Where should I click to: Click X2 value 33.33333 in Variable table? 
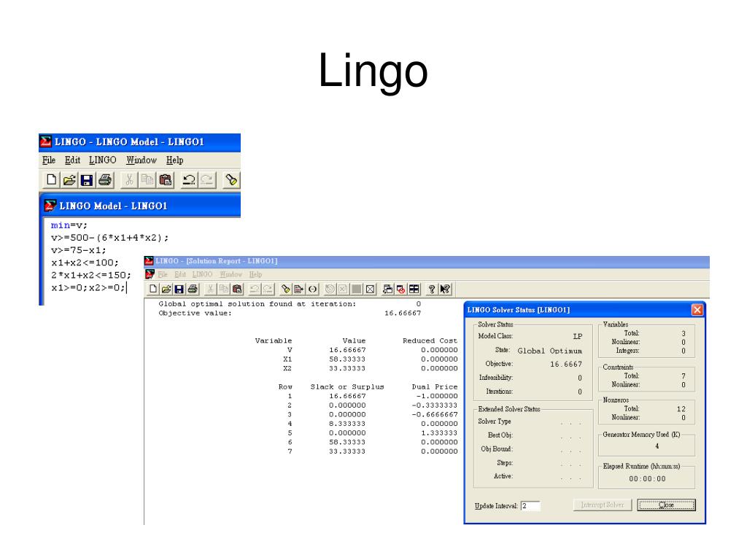coord(347,368)
